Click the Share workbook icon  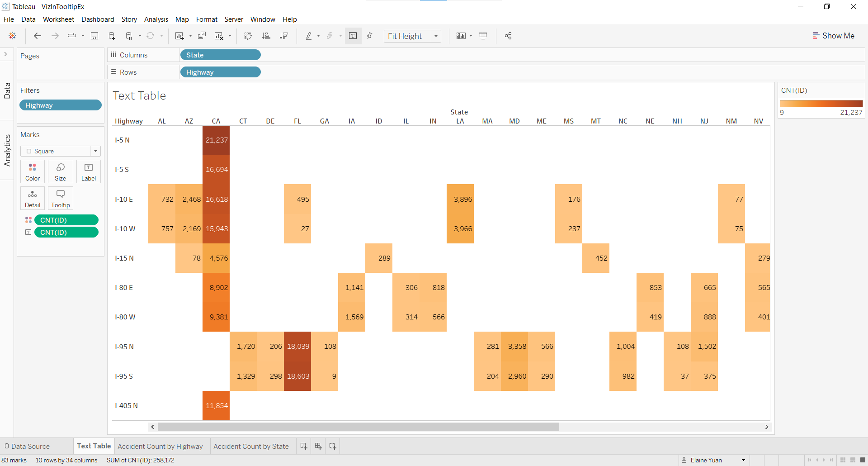[x=508, y=36]
